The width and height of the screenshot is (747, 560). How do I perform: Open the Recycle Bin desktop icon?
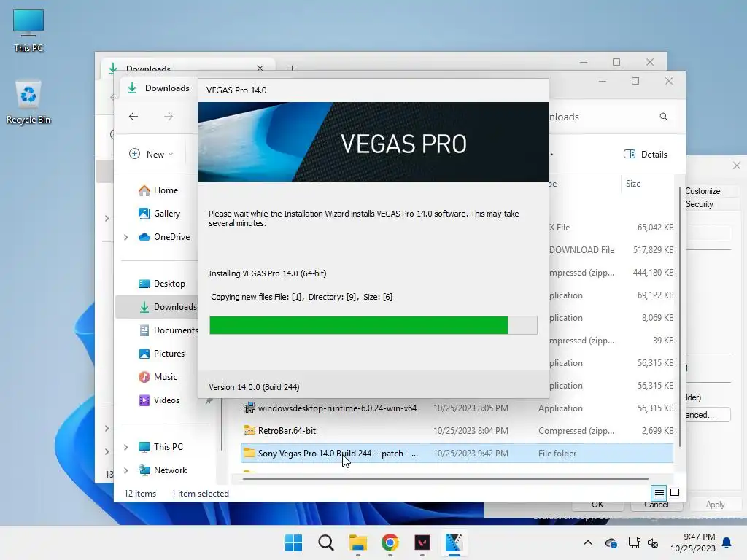point(28,102)
